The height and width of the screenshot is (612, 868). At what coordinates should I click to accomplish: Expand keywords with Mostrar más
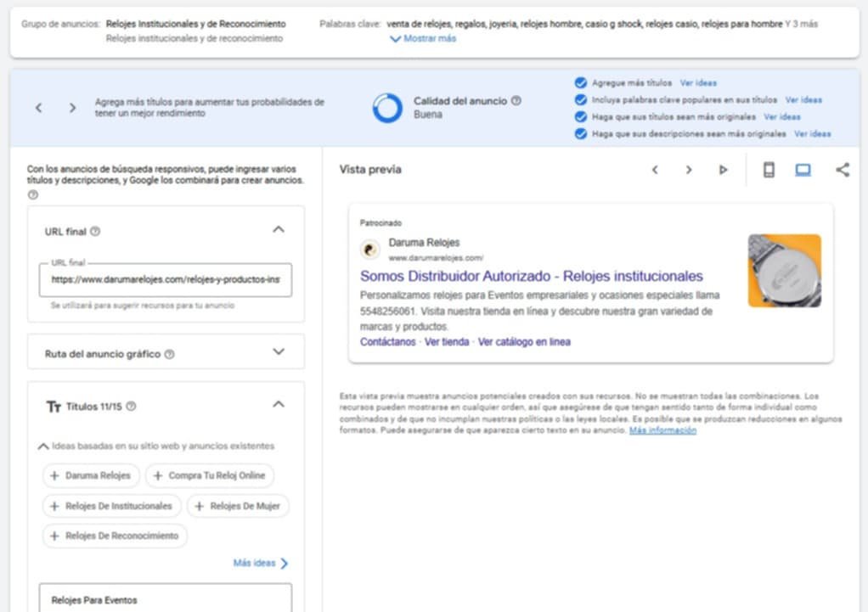coord(423,38)
